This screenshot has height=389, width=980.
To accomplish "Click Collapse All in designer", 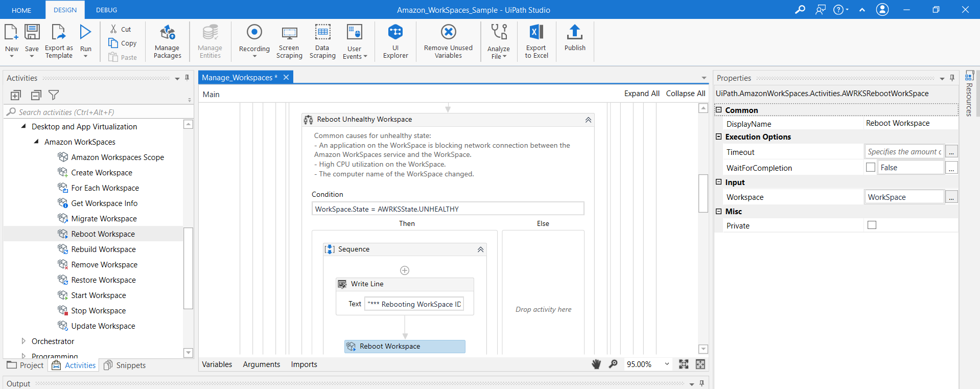I will (686, 94).
